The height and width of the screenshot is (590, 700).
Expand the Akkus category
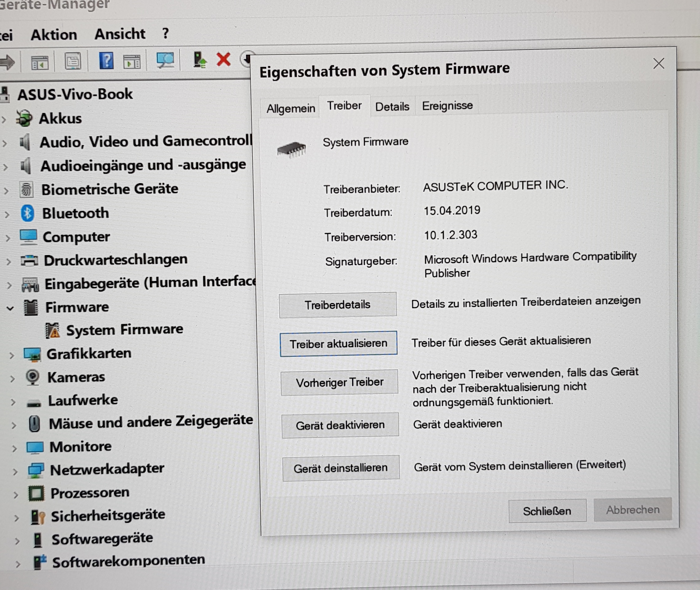(4, 119)
